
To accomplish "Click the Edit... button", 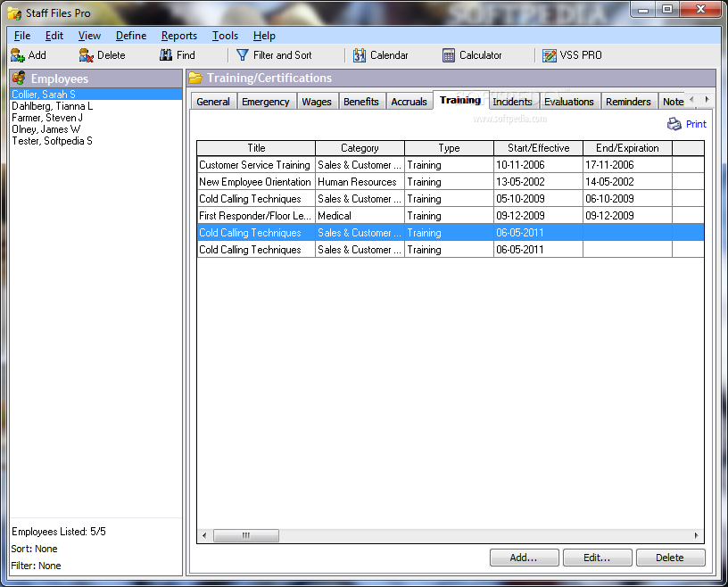I will pyautogui.click(x=597, y=558).
